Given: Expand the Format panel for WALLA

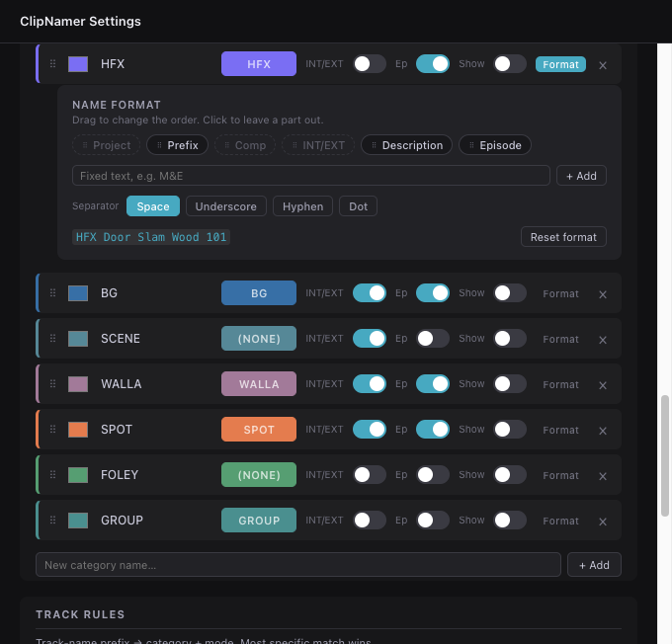Looking at the screenshot, I should pos(560,384).
